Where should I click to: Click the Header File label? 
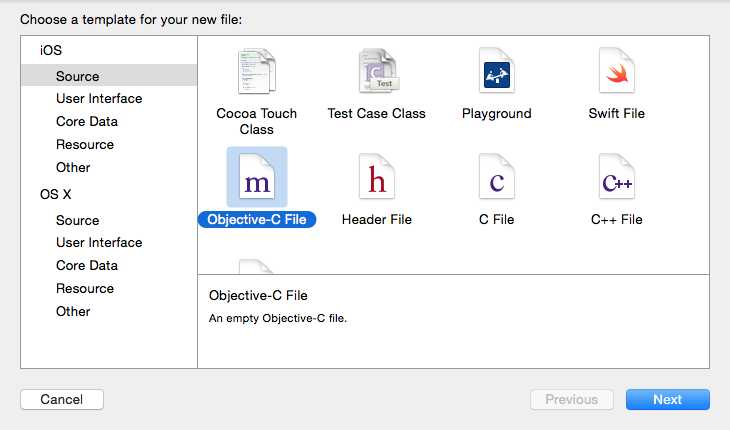pos(377,220)
